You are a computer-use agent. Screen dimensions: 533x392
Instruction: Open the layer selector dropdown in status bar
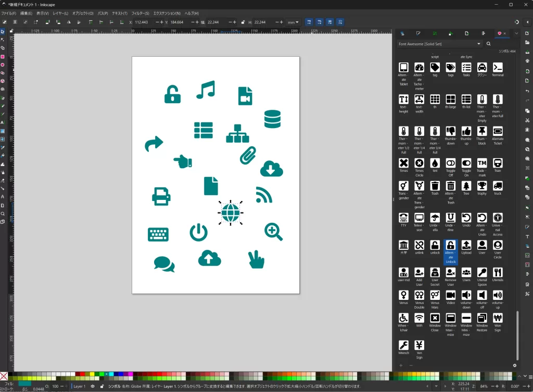tap(79, 387)
